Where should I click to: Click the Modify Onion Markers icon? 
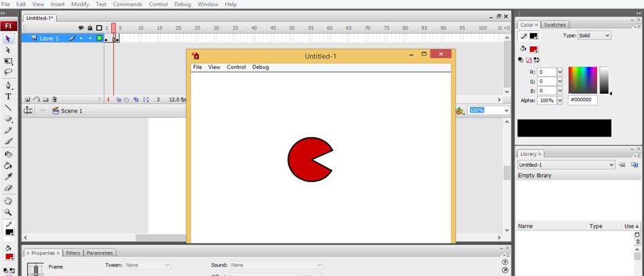(146, 99)
